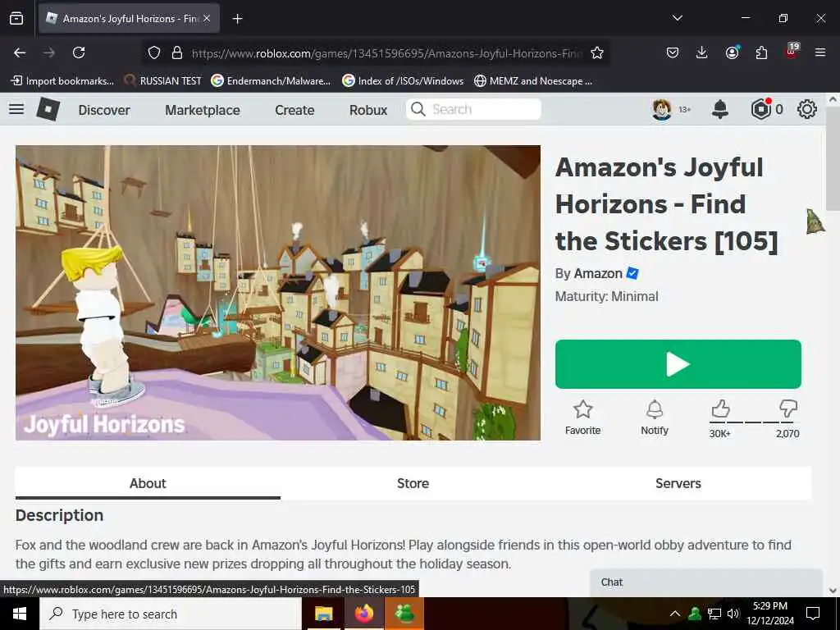The width and height of the screenshot is (840, 630).
Task: Open the user avatar profile
Action: (x=662, y=109)
